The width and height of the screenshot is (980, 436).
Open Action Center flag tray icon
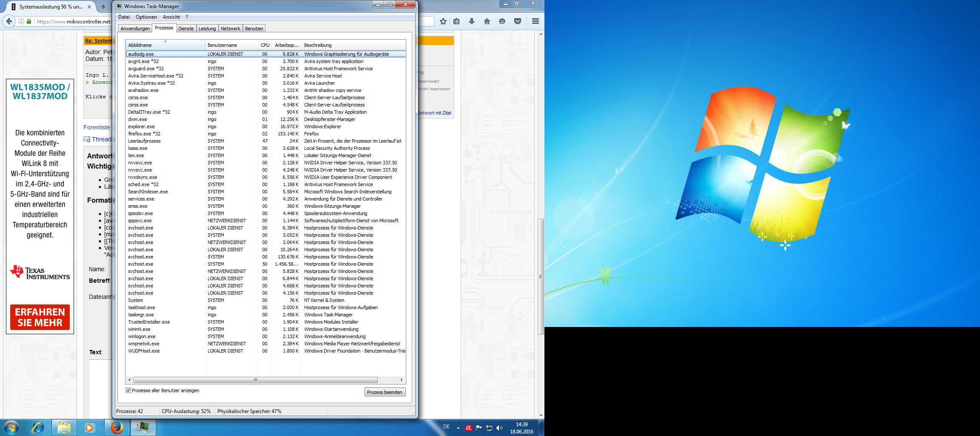click(479, 428)
